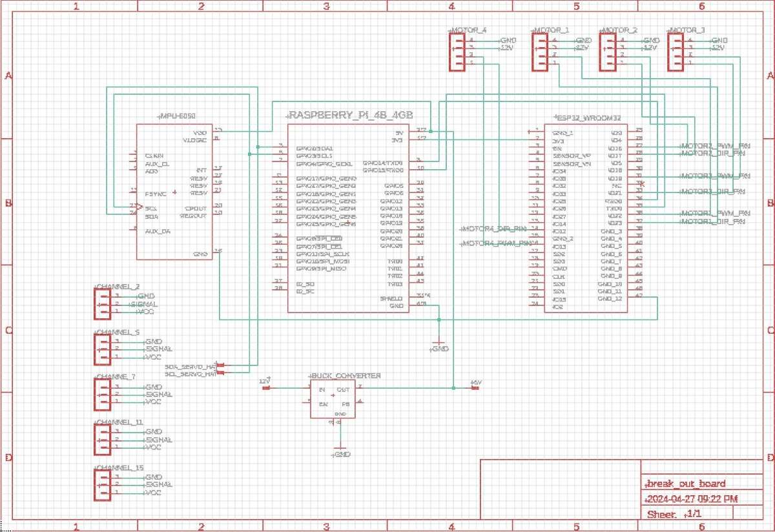Viewport: 775px width, 532px height.
Task: Click the ESP32_WROOM32 part name
Action: point(588,118)
